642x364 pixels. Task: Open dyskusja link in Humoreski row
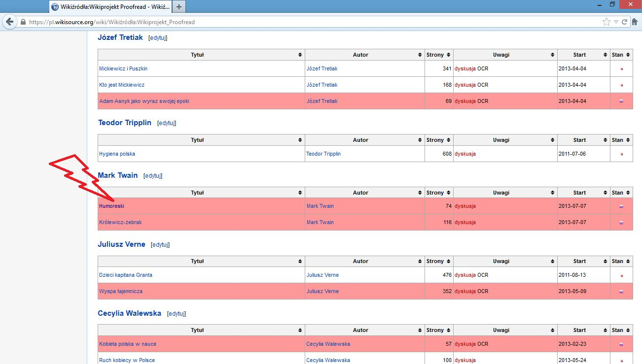(465, 206)
